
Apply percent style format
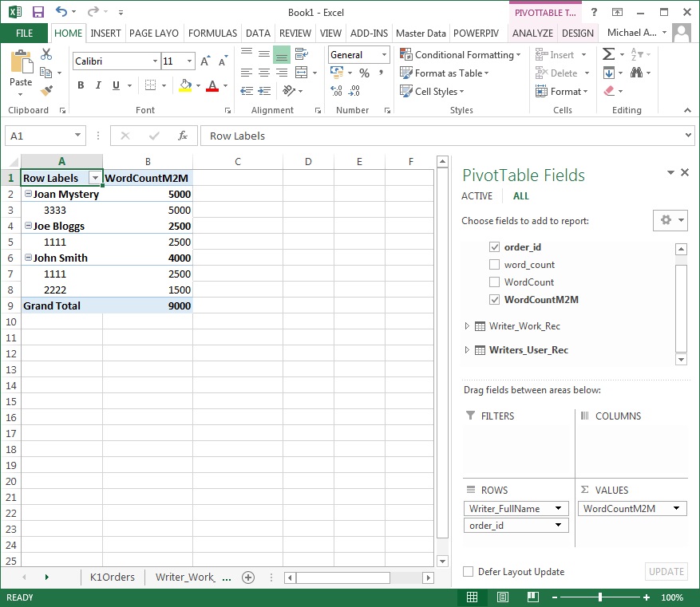tap(364, 73)
